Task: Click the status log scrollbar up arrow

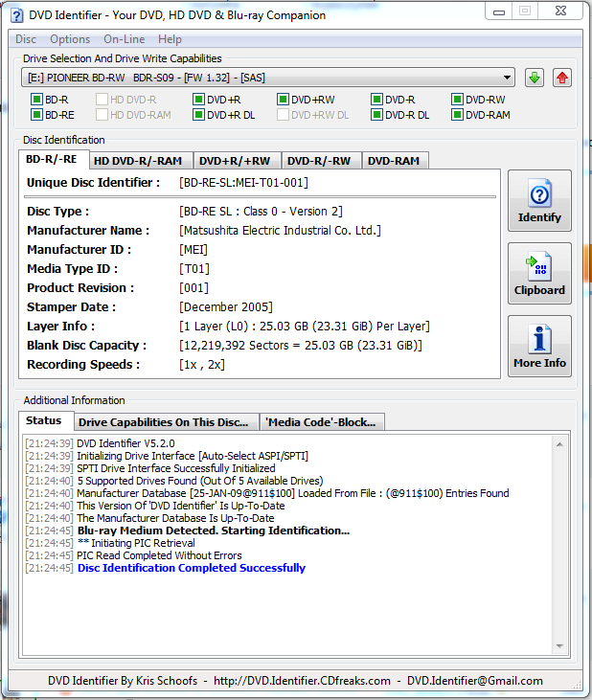Action: pyautogui.click(x=559, y=444)
